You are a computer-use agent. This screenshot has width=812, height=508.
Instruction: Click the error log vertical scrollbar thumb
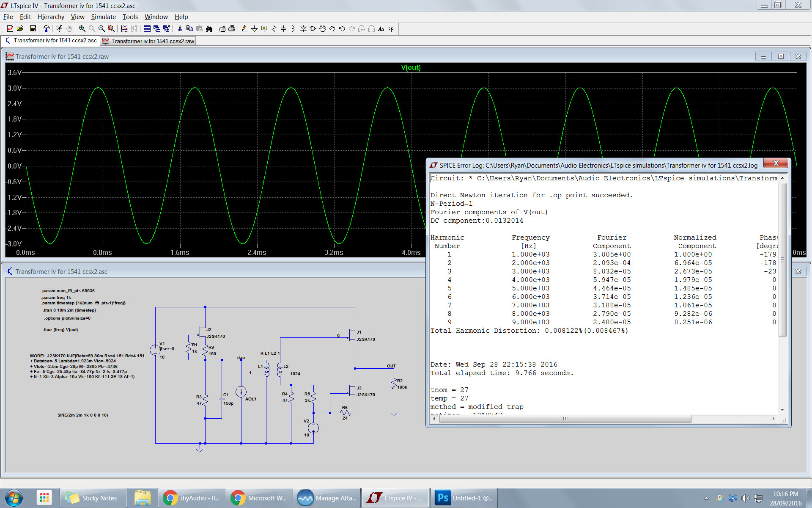point(782,260)
